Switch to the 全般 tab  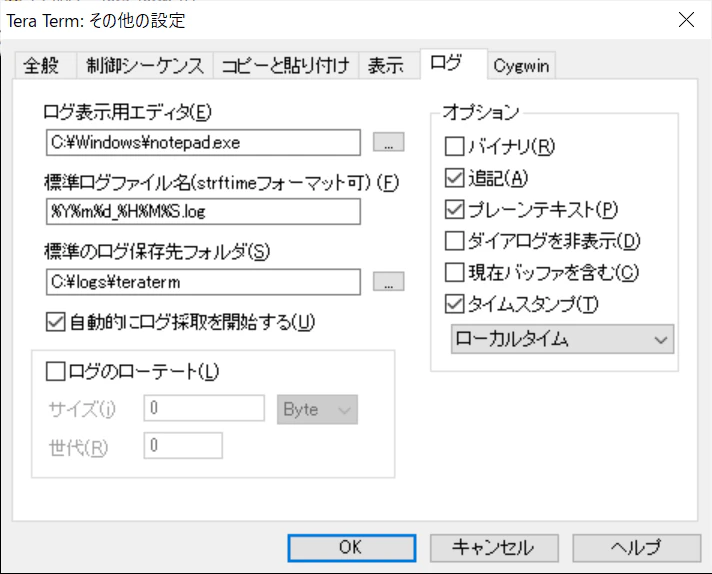point(44,66)
